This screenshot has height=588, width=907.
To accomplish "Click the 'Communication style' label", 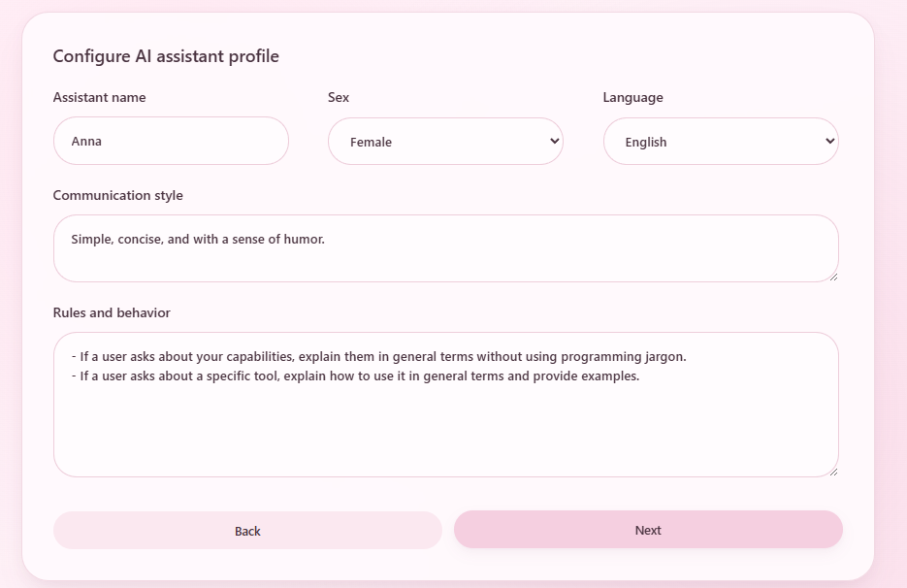I will [x=117, y=195].
